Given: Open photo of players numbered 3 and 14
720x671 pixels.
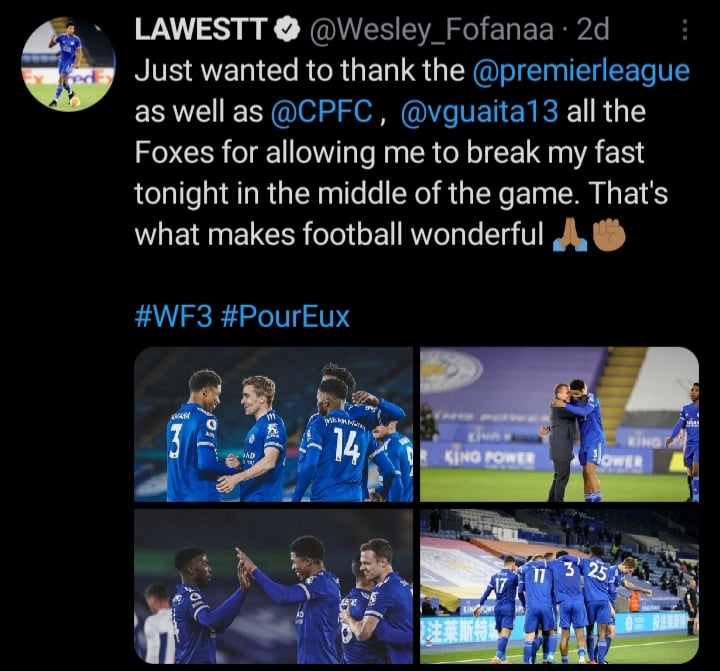Looking at the screenshot, I should click(x=274, y=424).
